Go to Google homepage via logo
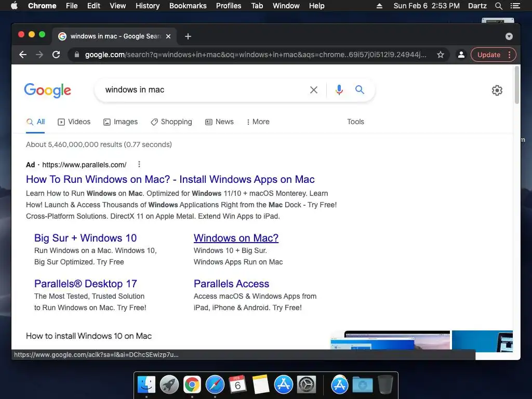532x399 pixels. (47, 90)
